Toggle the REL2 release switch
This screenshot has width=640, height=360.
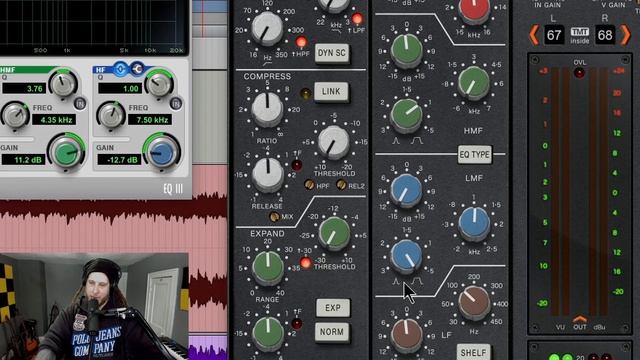click(341, 185)
